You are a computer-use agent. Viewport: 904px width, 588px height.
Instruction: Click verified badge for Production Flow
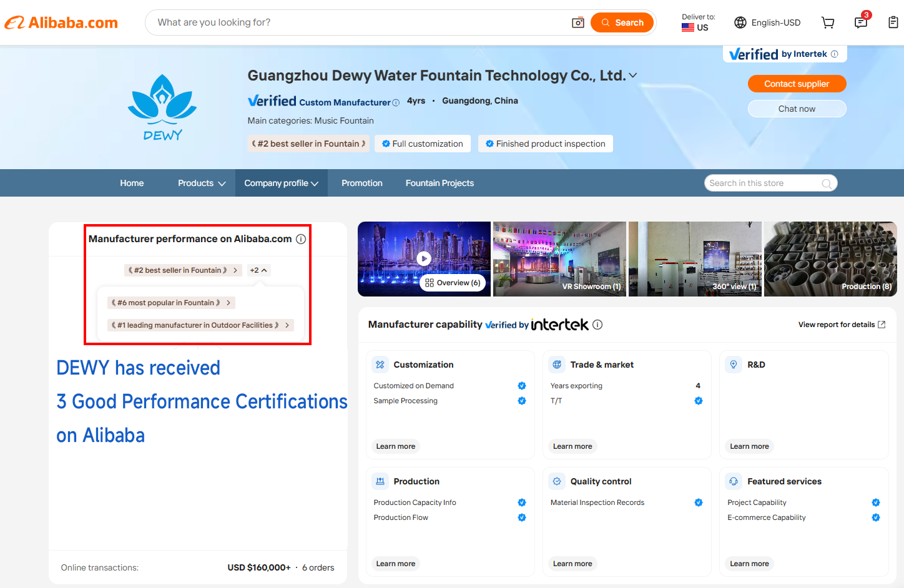[x=522, y=517]
